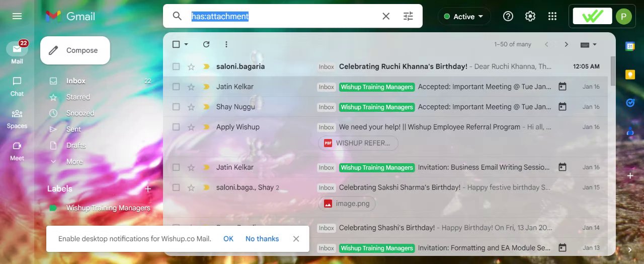Open the Active status dropdown
The image size is (644, 264).
point(464,17)
